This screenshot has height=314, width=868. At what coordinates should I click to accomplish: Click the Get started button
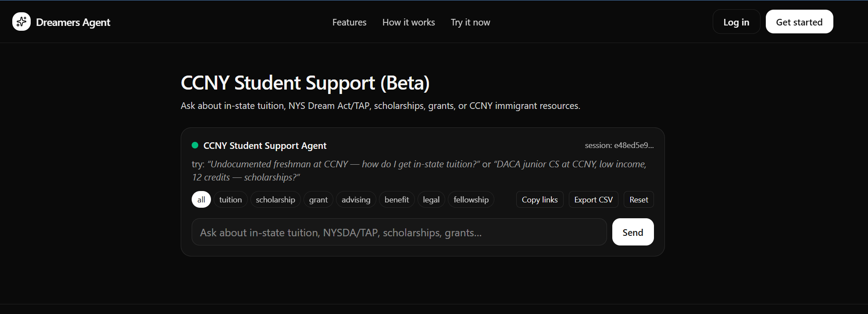click(799, 22)
